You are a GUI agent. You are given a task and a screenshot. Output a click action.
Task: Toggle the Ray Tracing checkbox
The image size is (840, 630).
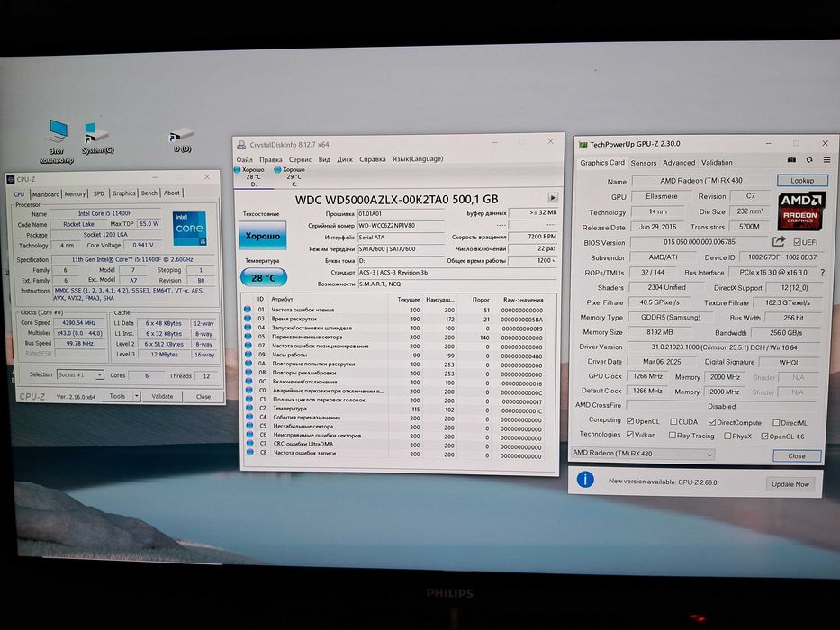pyautogui.click(x=673, y=436)
